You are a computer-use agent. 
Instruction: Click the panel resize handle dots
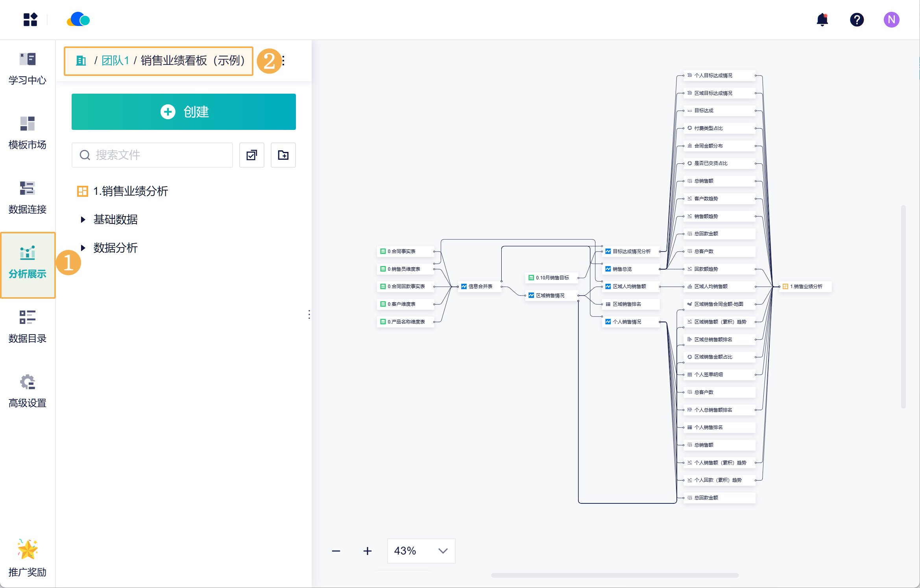pos(309,314)
